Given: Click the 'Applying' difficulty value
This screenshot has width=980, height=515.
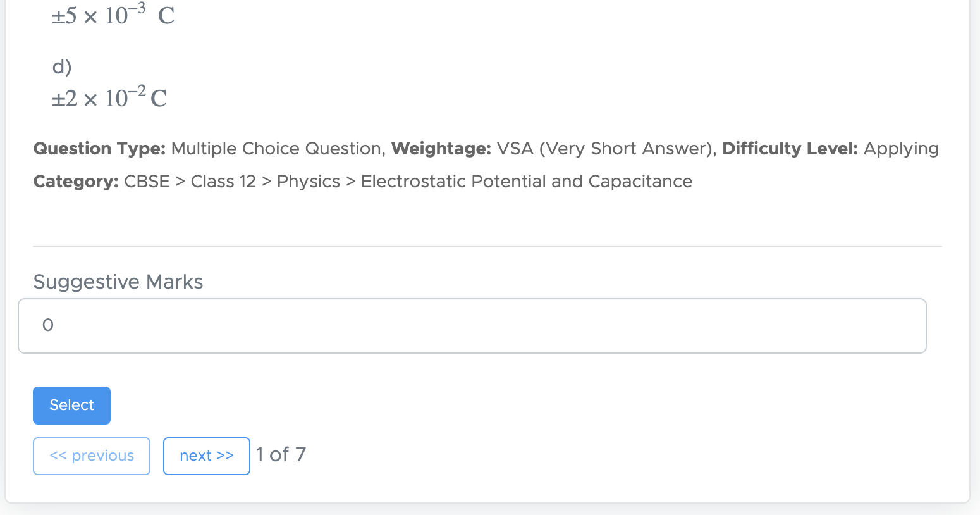Looking at the screenshot, I should click(x=901, y=149).
